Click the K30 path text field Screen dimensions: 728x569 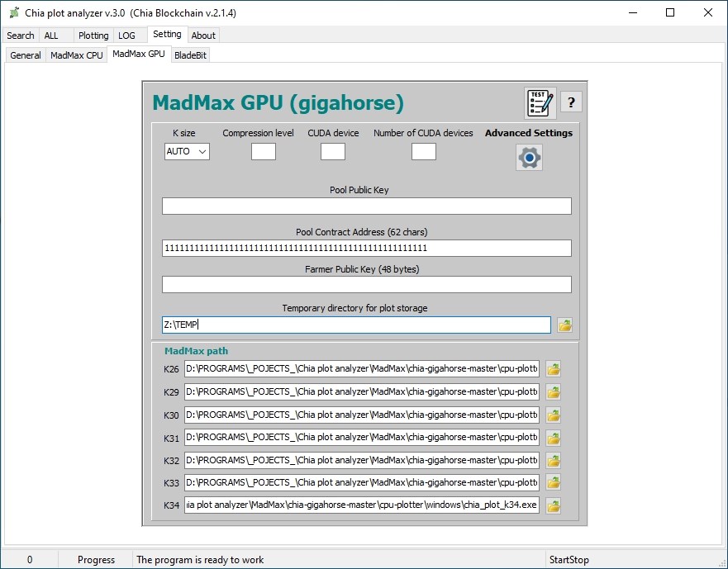click(x=362, y=415)
